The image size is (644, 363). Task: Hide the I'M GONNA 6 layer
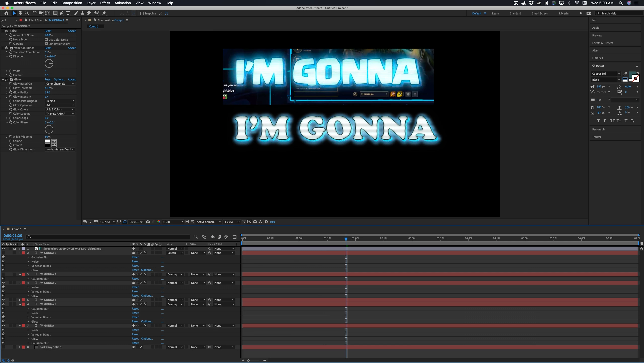[x=3, y=300]
